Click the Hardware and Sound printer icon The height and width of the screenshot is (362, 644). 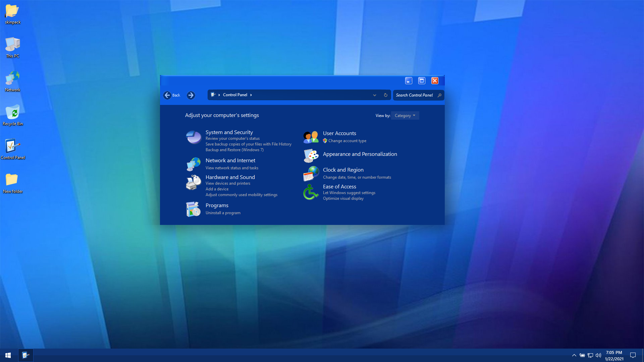(x=194, y=182)
